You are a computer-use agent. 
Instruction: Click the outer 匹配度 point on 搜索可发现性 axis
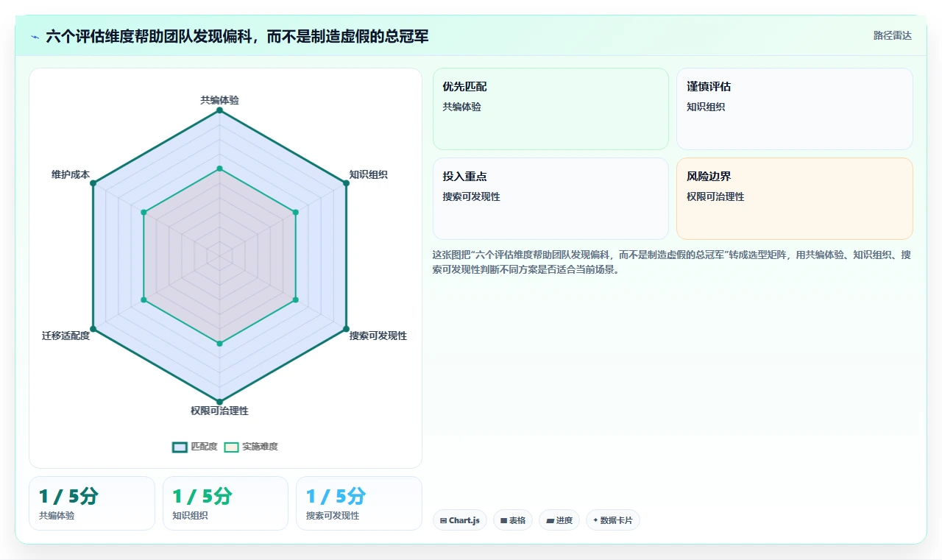(346, 328)
